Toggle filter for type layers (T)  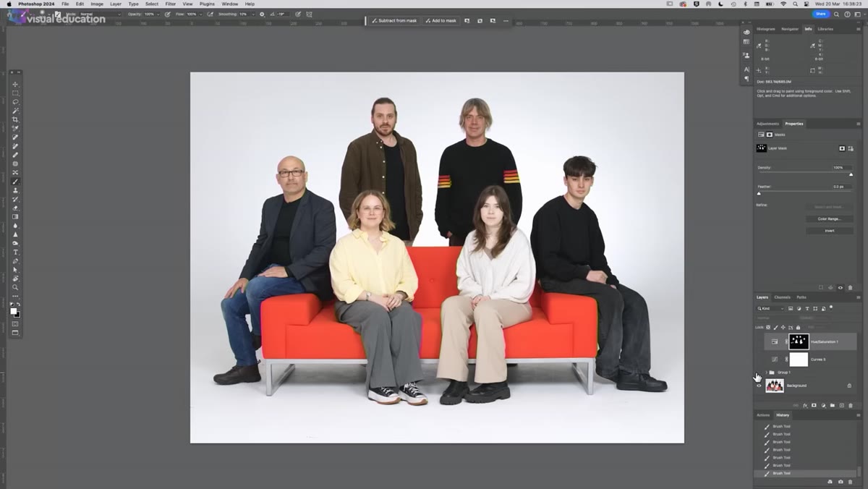point(807,308)
